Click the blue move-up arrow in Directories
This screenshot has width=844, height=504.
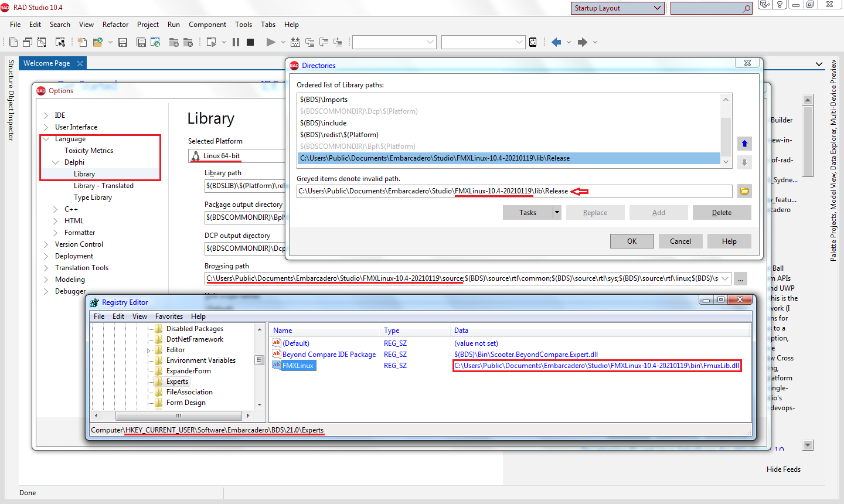(x=744, y=144)
